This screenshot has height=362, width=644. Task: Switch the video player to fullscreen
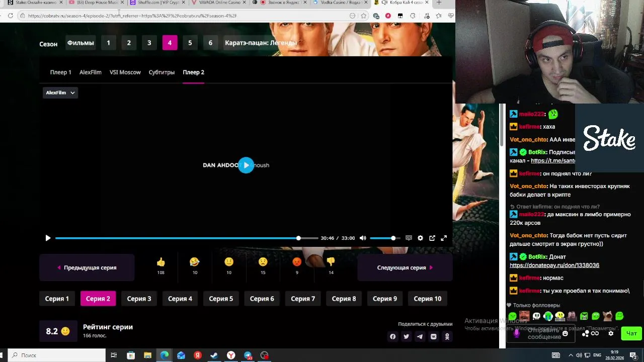click(x=444, y=238)
